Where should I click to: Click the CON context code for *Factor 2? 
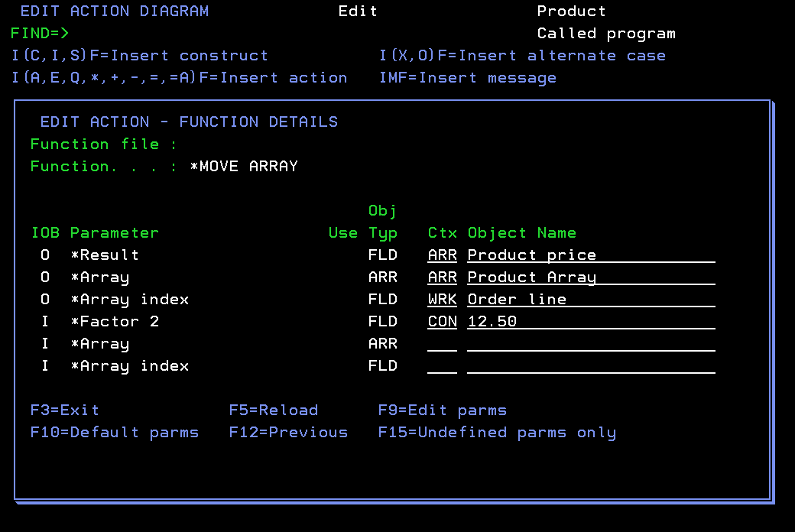tap(442, 321)
